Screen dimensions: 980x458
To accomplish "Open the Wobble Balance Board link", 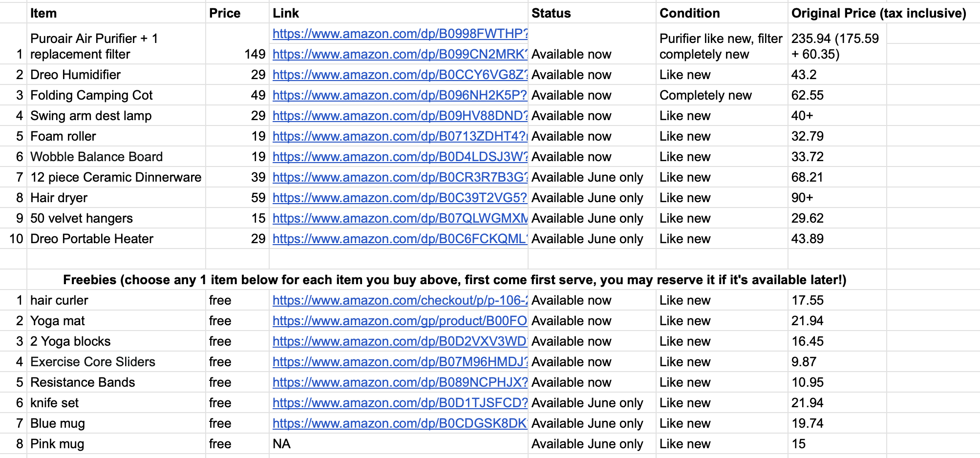I will point(400,157).
